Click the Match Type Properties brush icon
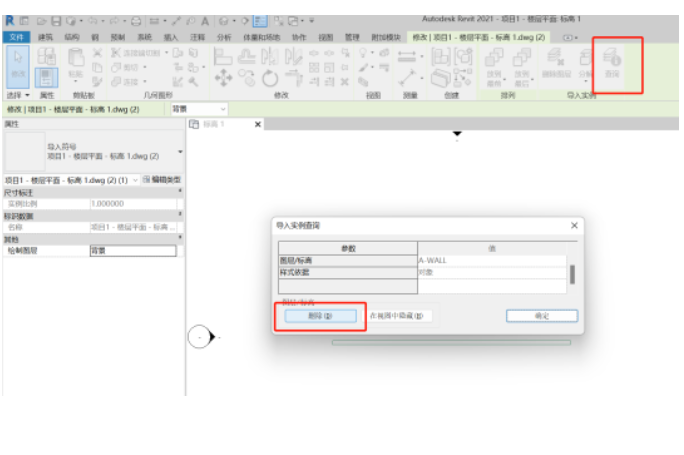This screenshot has height=455, width=684. pos(97,82)
